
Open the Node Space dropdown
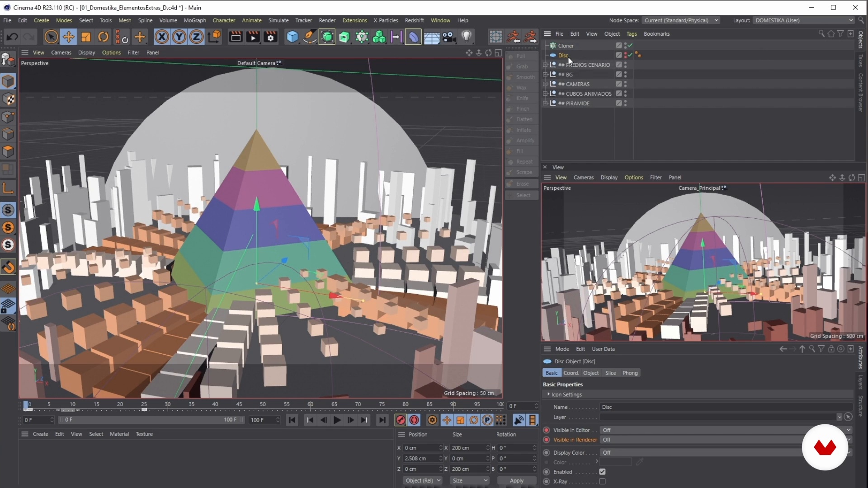(681, 20)
